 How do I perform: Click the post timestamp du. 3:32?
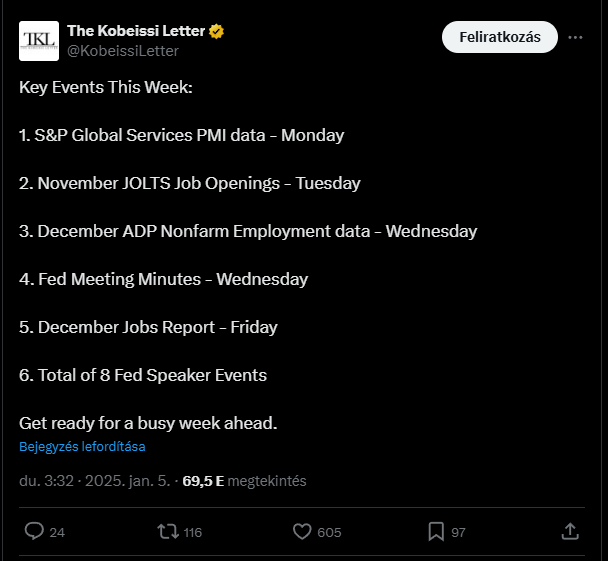pos(46,481)
